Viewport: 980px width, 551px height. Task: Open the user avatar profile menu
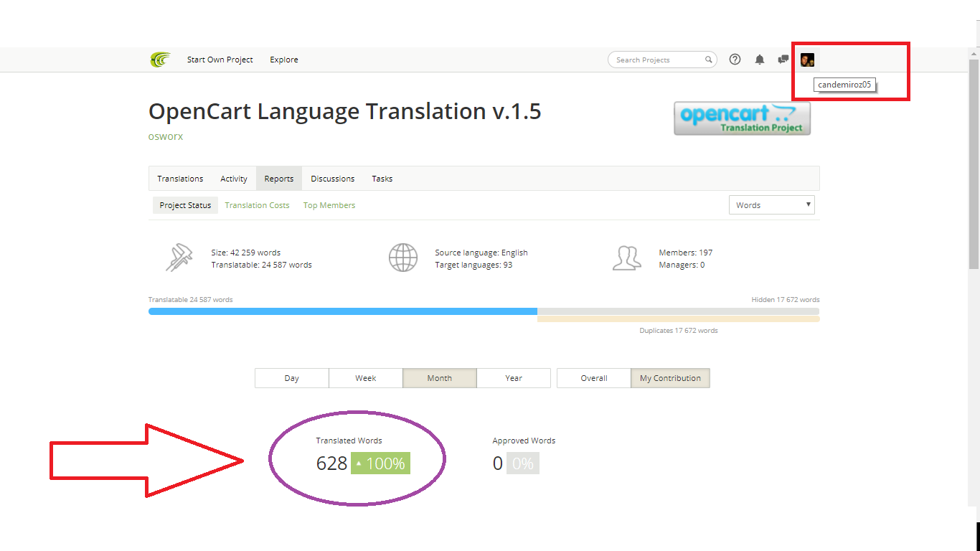pyautogui.click(x=808, y=60)
